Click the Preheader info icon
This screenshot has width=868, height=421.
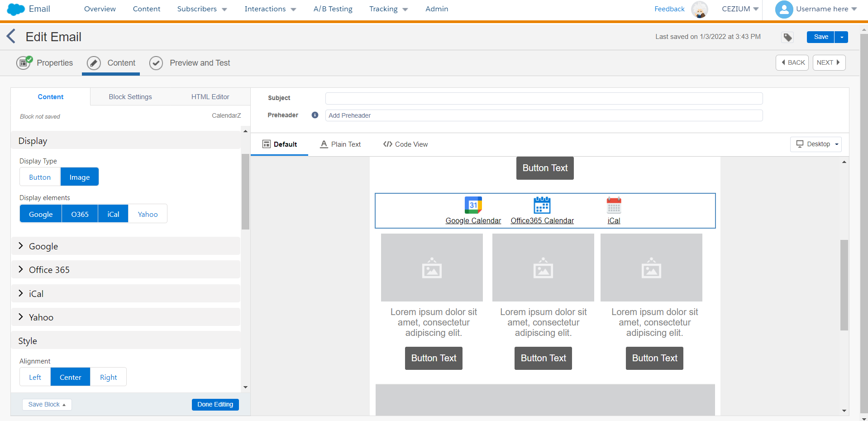[315, 115]
